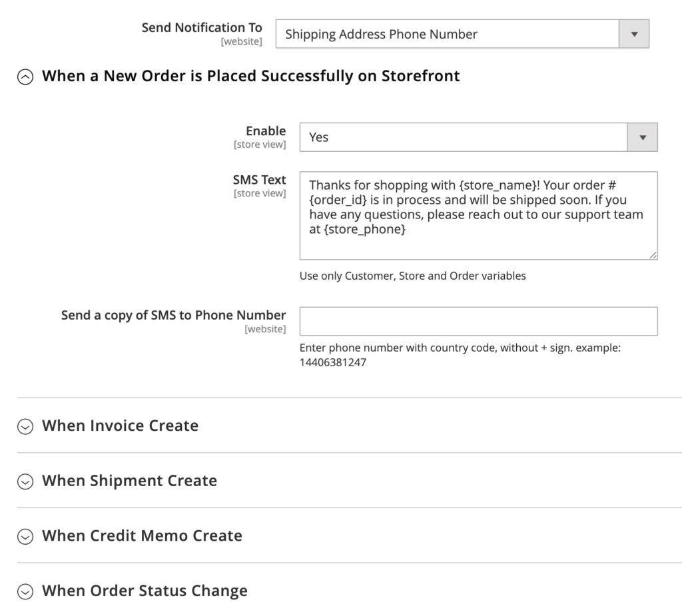Image resolution: width=682 pixels, height=616 pixels.
Task: Click the Send Notification To label
Action: [202, 28]
